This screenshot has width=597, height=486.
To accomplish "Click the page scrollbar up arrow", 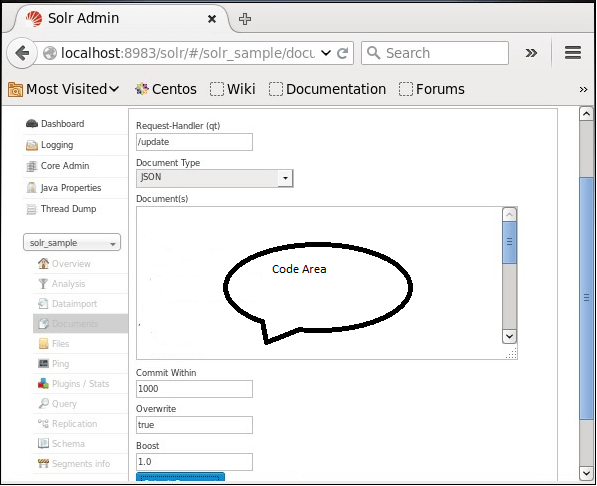I will 586,114.
